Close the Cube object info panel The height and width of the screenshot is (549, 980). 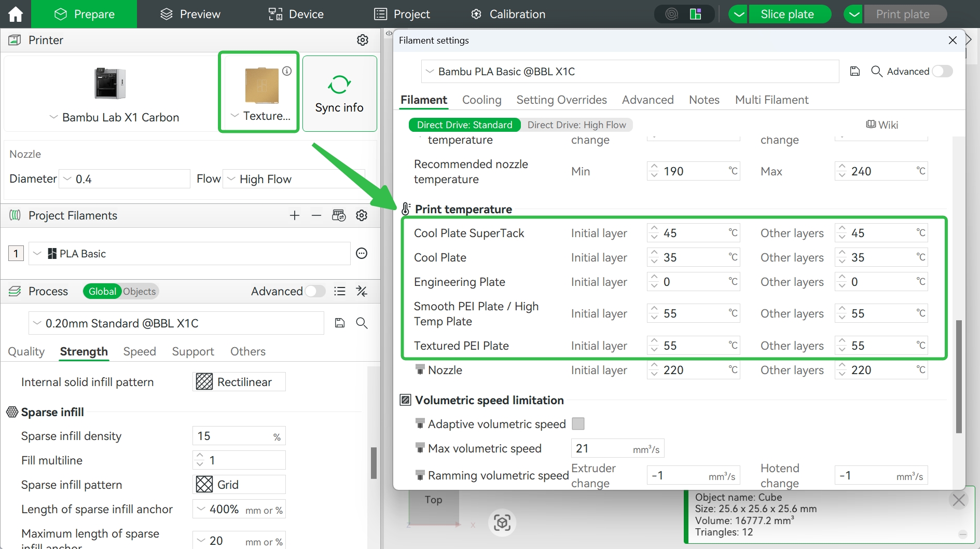pos(959,500)
